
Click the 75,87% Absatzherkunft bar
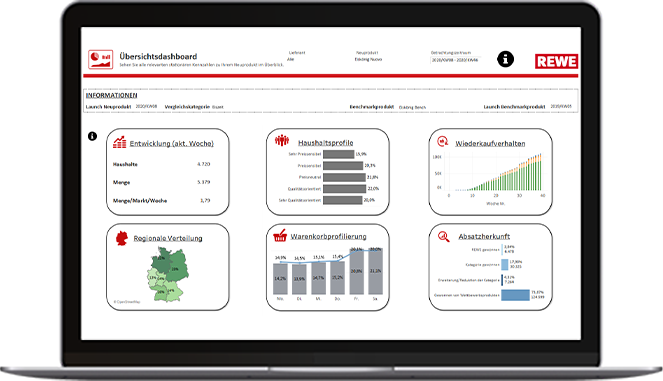515,295
